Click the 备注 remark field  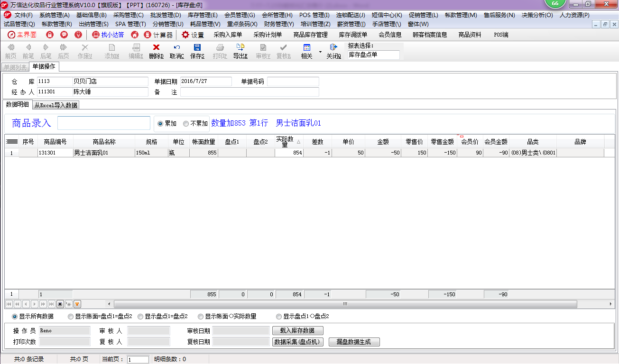click(x=249, y=92)
